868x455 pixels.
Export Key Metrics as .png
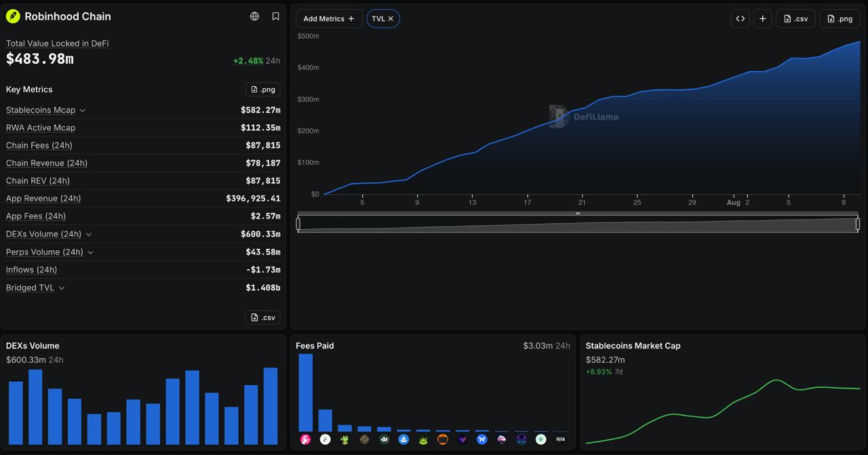pos(263,90)
